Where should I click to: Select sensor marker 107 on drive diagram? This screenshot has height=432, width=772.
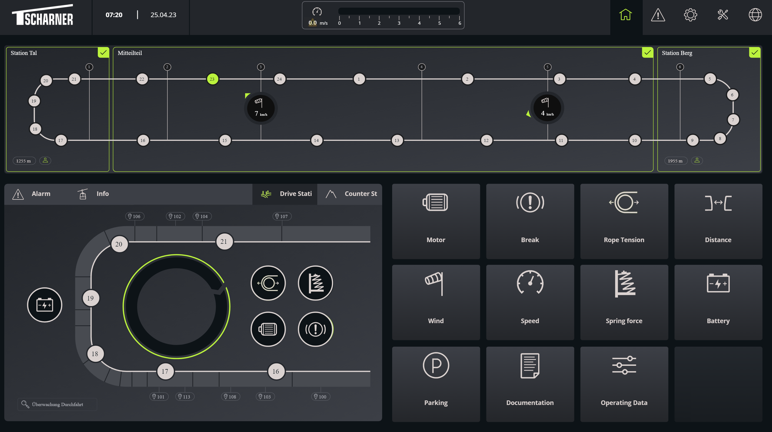pyautogui.click(x=281, y=216)
